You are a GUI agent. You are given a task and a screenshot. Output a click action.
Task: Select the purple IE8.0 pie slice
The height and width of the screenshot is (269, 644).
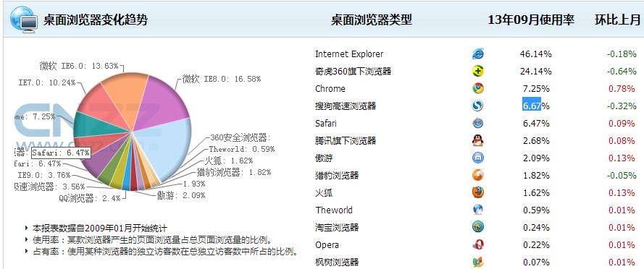coord(162,103)
